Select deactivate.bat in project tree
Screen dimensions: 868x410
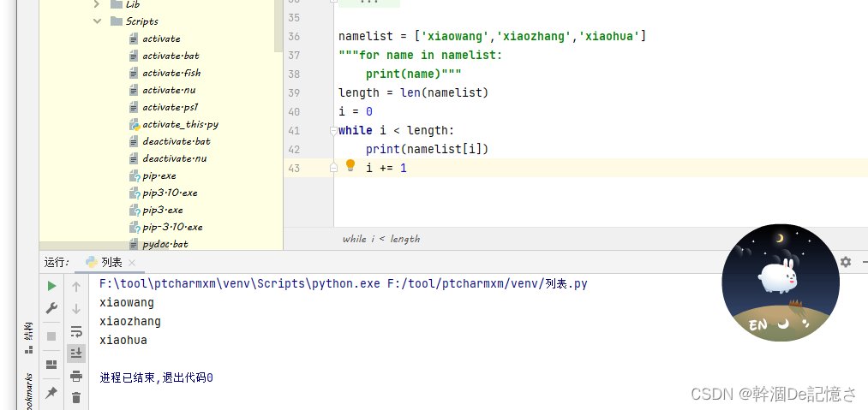pos(177,141)
